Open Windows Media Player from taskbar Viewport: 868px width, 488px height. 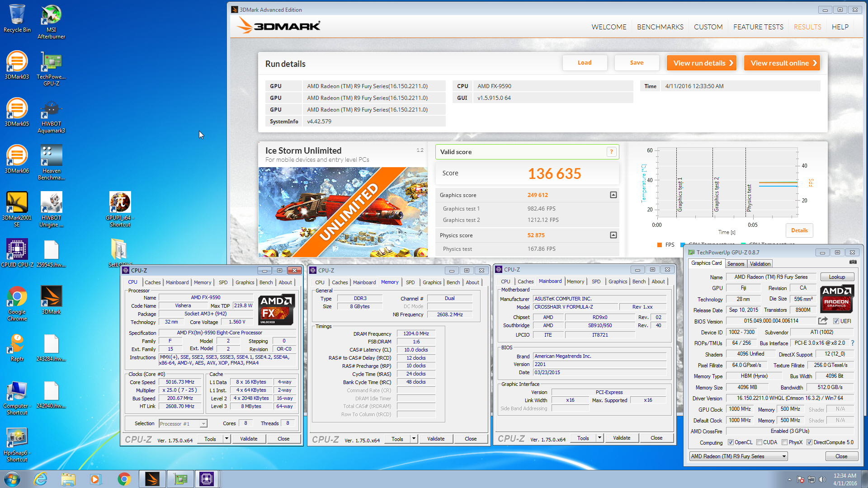pos(95,479)
